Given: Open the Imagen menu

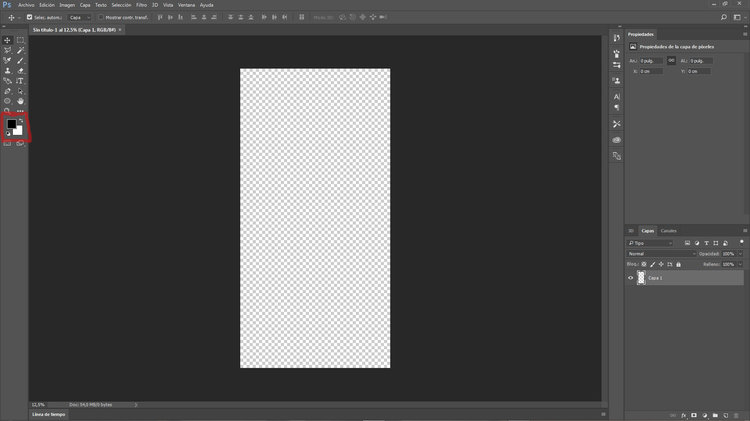Looking at the screenshot, I should coord(67,5).
